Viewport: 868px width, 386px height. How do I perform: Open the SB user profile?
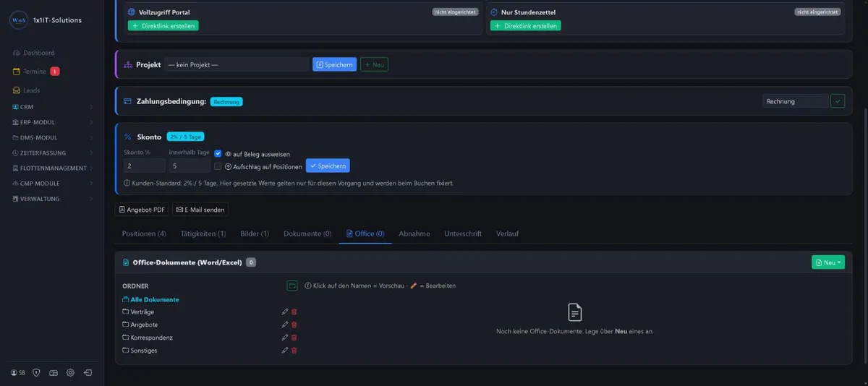coord(17,372)
